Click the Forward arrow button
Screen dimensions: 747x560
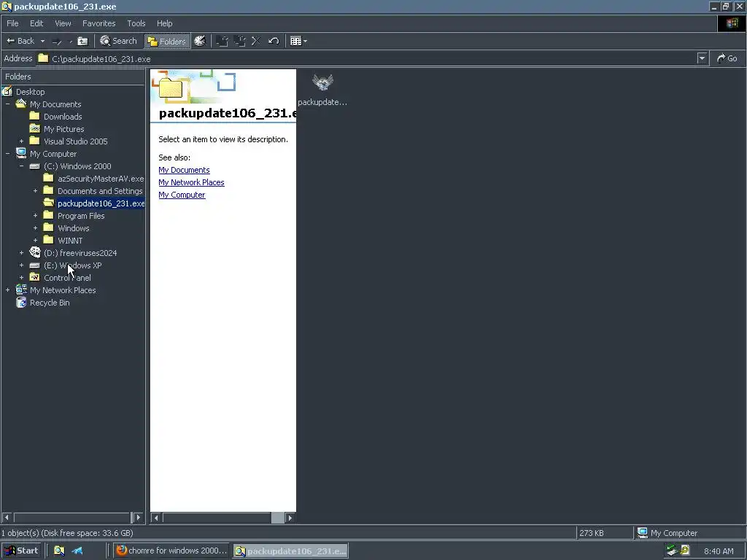tap(57, 42)
